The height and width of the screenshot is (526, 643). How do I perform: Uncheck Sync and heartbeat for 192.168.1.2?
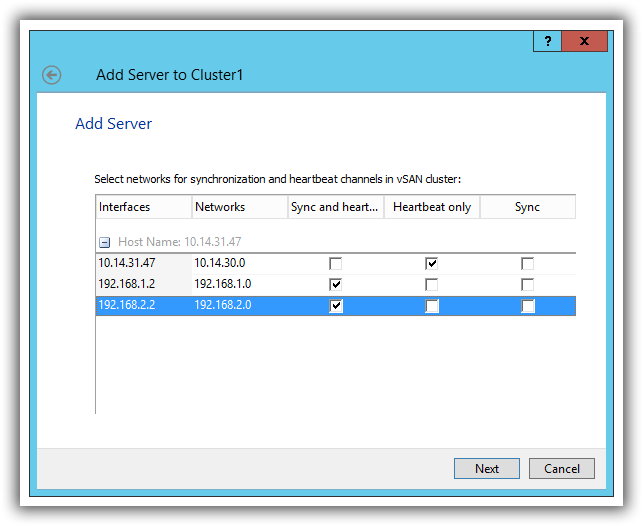335,284
